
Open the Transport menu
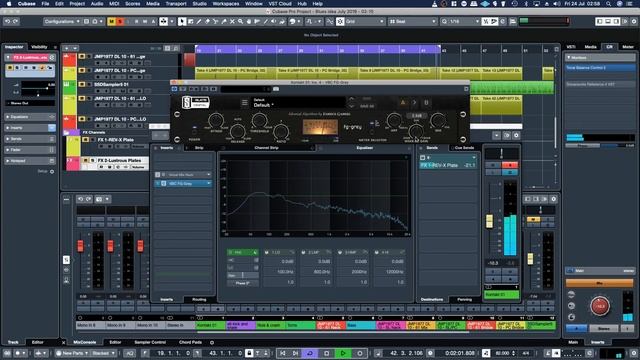(x=176, y=4)
